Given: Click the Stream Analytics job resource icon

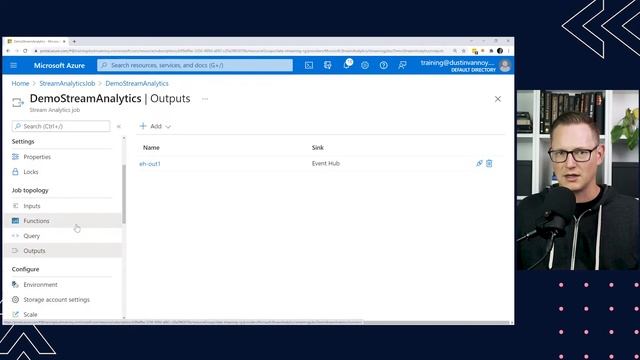Looking at the screenshot, I should click(x=18, y=102).
